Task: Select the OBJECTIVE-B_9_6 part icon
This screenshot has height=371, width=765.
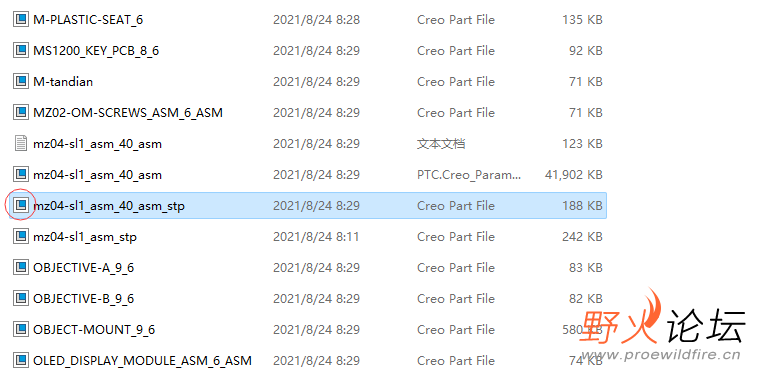Action: [x=20, y=298]
